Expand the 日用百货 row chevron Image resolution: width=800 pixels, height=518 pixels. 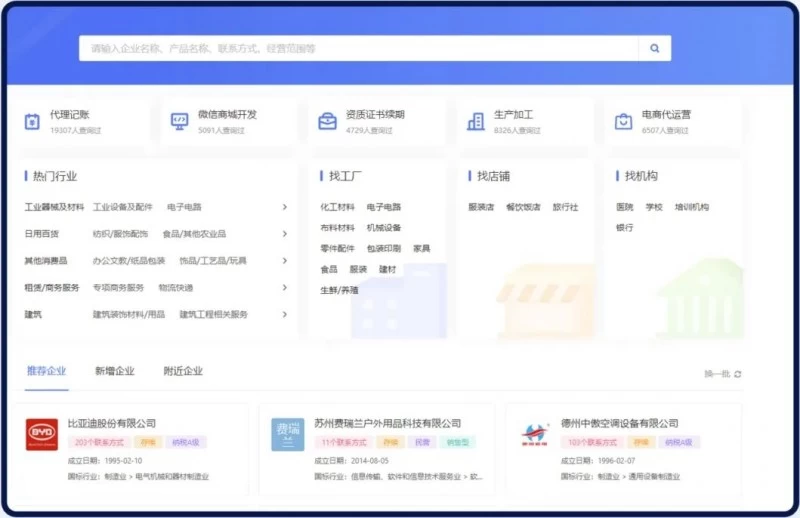284,234
